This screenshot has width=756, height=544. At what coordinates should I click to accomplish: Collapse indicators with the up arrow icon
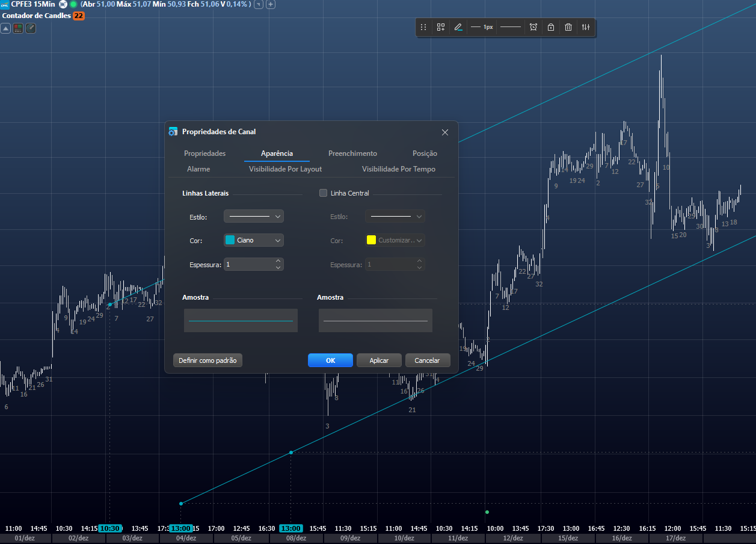coord(5,28)
